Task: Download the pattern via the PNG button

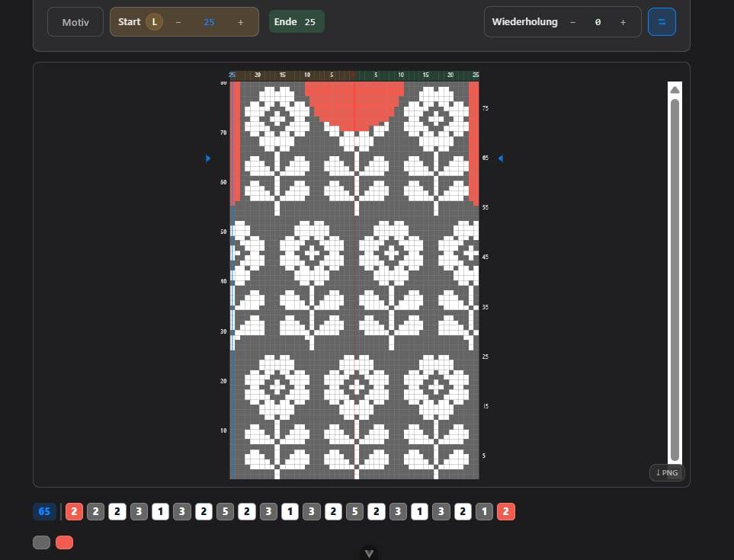Action: pyautogui.click(x=667, y=472)
